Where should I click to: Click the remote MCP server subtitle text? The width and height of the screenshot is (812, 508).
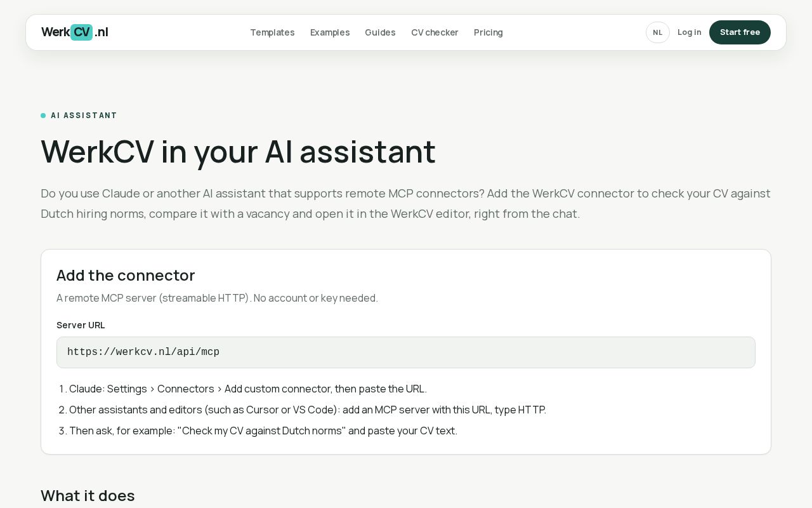pyautogui.click(x=217, y=298)
